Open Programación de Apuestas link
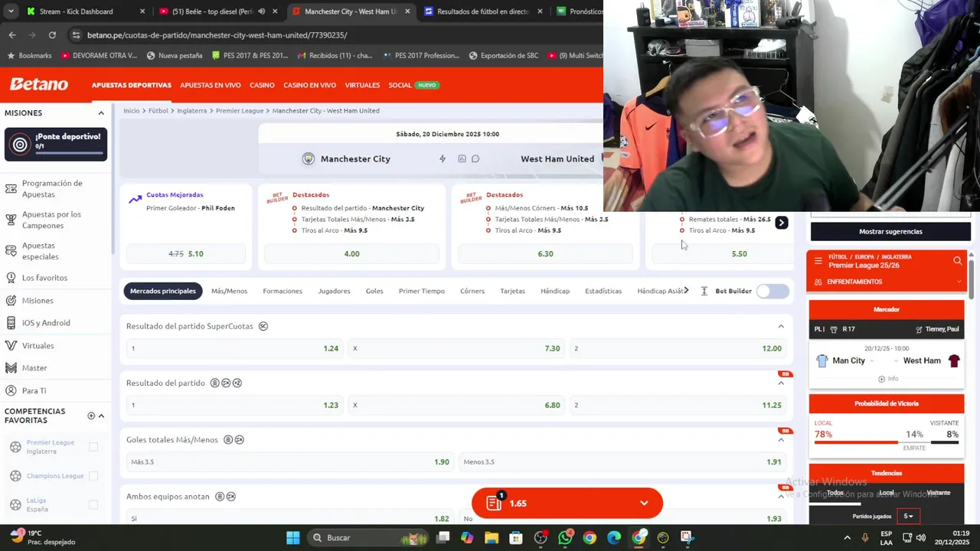The width and height of the screenshot is (980, 551). click(52, 188)
